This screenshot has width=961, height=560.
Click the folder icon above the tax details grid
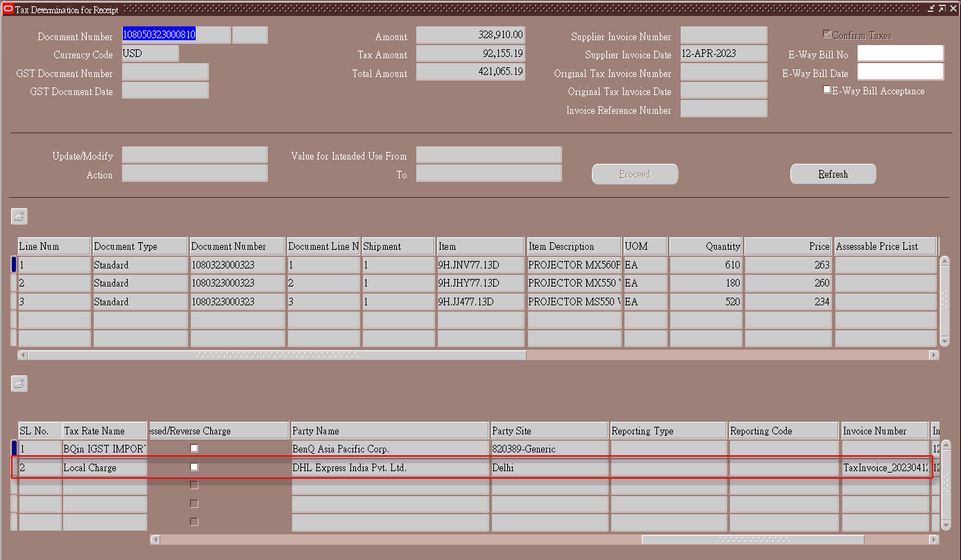19,383
